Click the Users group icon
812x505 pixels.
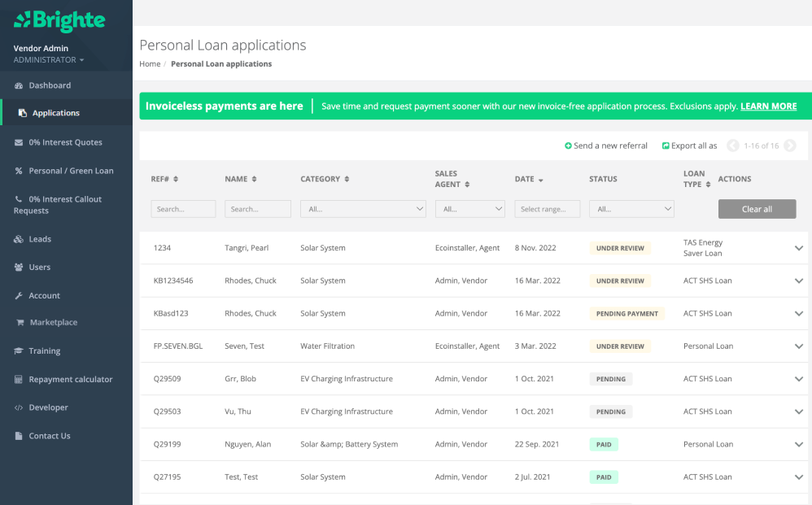pos(19,268)
